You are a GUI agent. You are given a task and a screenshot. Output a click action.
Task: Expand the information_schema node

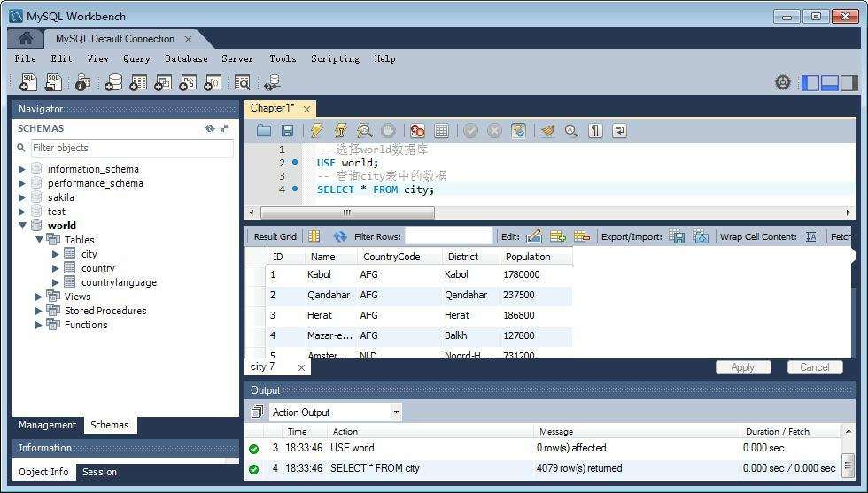pyautogui.click(x=21, y=169)
